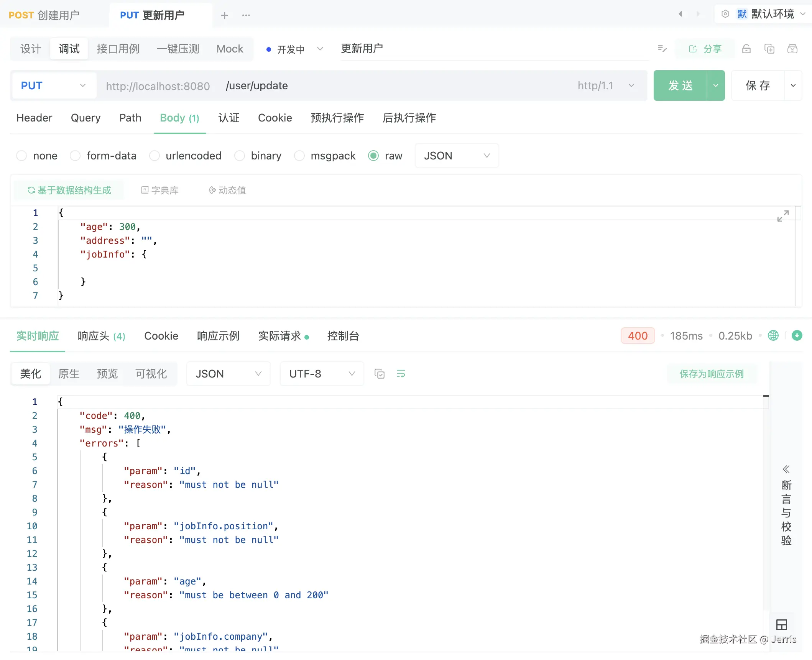812x660 pixels.
Task: Open the 控制台 console tab
Action: tap(343, 336)
